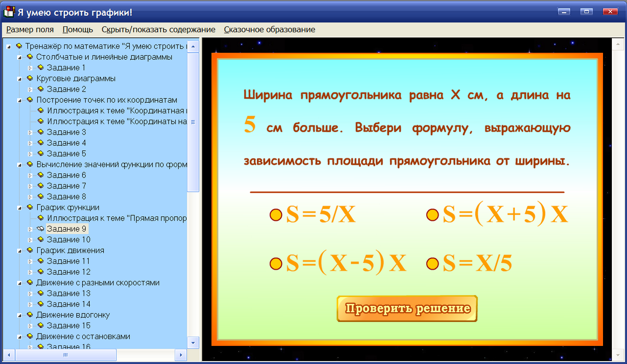Select the answer S=5/X

tap(277, 214)
